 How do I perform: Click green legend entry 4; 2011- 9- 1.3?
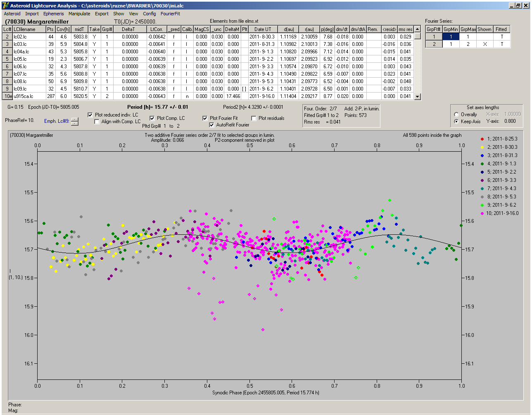click(499, 164)
